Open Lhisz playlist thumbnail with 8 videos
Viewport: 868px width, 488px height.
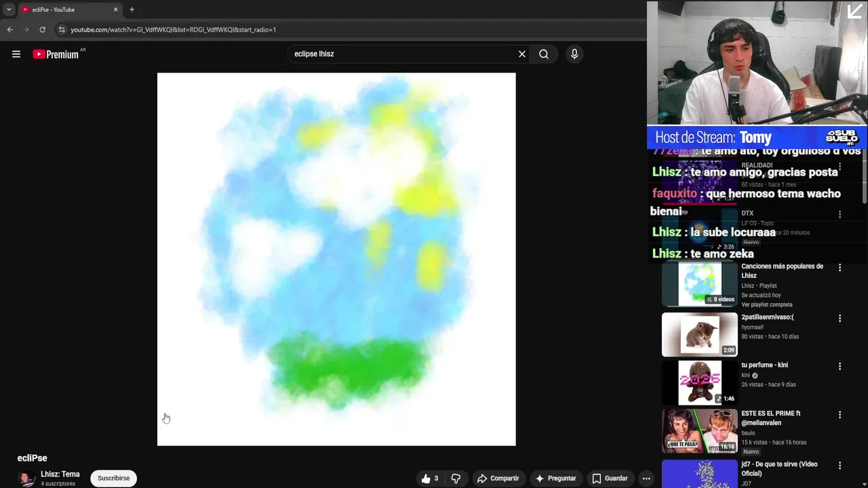click(x=699, y=285)
